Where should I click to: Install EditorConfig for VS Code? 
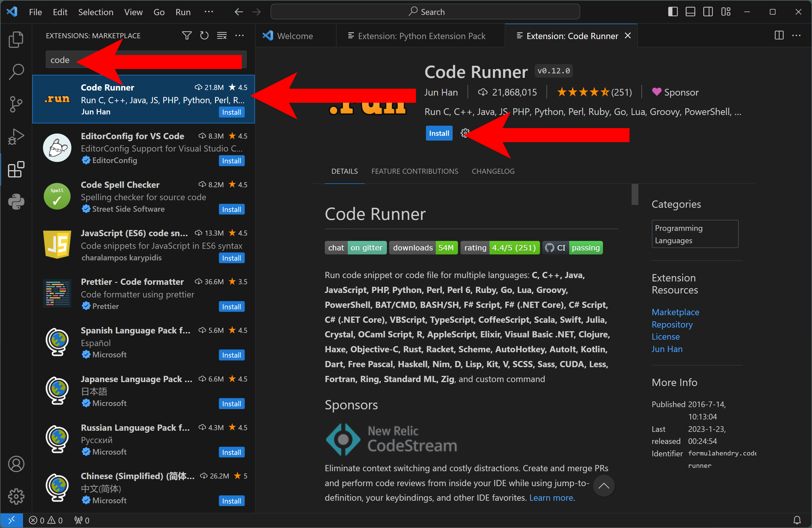232,161
